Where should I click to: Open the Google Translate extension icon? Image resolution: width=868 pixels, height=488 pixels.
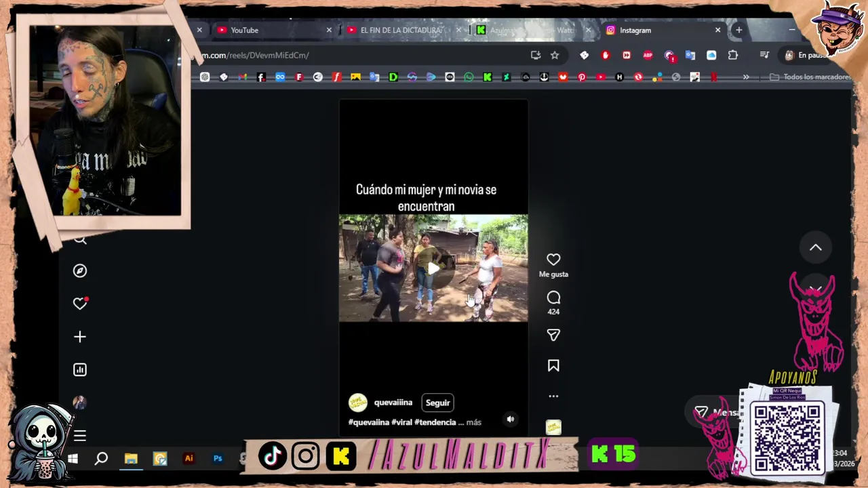[x=690, y=55]
